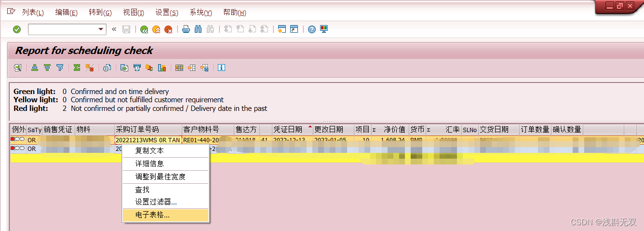
Task: Click the 采购订单号码 column header
Action: pyautogui.click(x=148, y=130)
